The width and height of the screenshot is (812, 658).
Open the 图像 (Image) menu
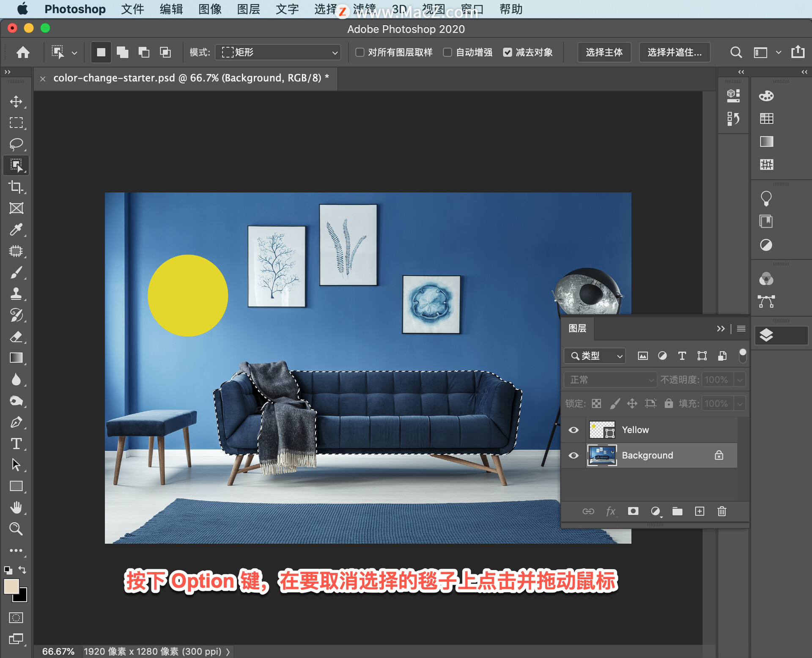tap(210, 9)
